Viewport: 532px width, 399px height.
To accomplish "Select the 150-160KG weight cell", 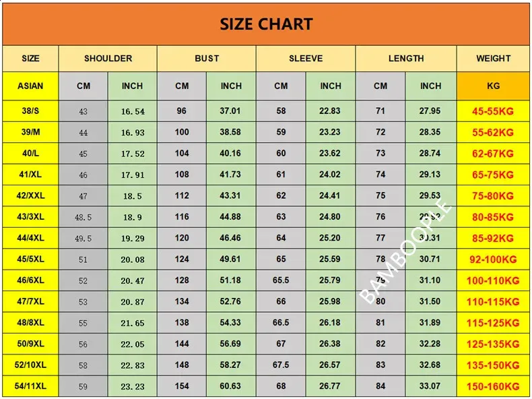I will tap(494, 386).
